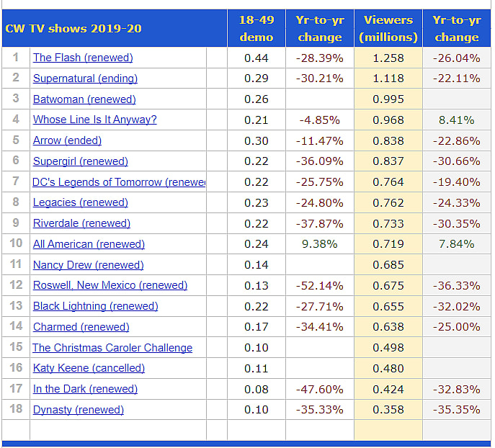
Task: Follow the Whose Line Is It Anyway? link
Action: click(x=94, y=120)
